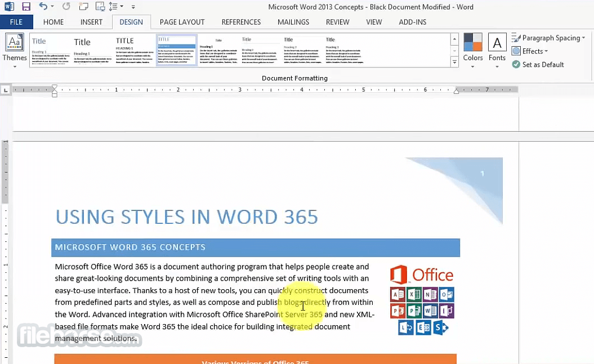Apply the style set with the uppercase black TITLE

[x=135, y=50]
